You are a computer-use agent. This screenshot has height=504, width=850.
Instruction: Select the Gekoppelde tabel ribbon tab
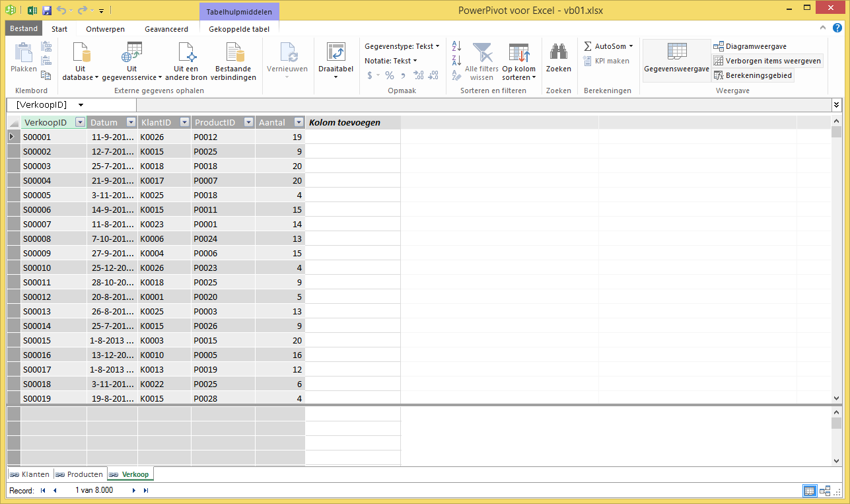point(239,29)
